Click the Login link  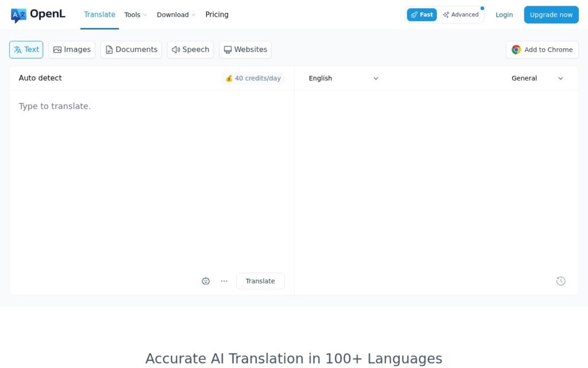[504, 14]
